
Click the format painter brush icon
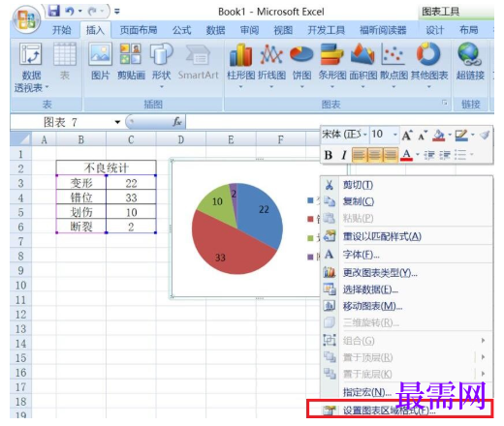[x=485, y=135]
